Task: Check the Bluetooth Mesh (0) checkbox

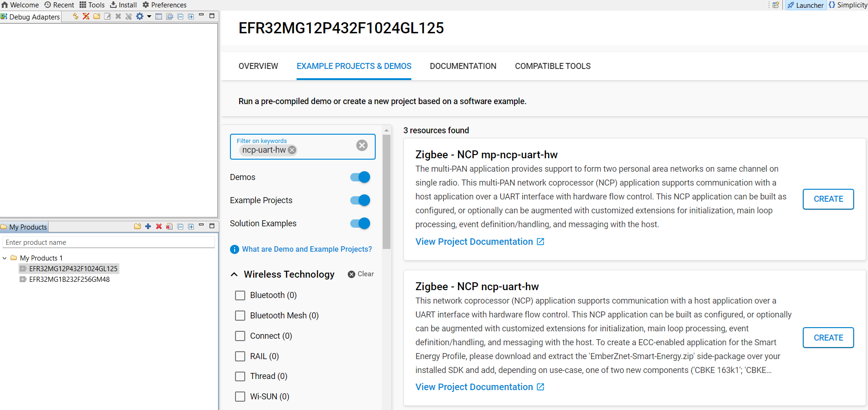Action: coord(240,316)
